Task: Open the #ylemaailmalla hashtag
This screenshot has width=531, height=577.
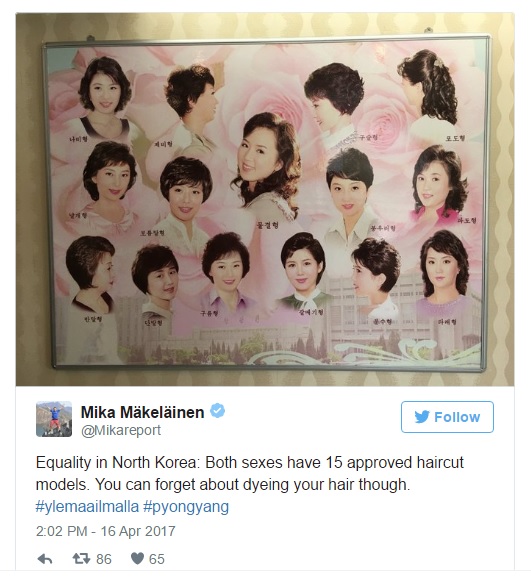Action: tap(87, 507)
